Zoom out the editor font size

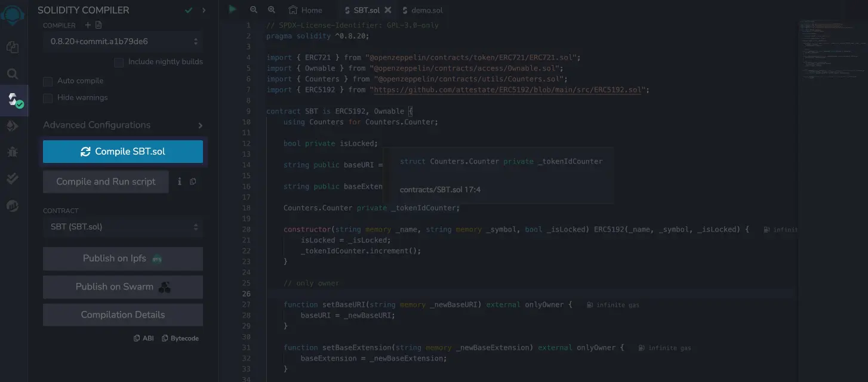(x=254, y=10)
